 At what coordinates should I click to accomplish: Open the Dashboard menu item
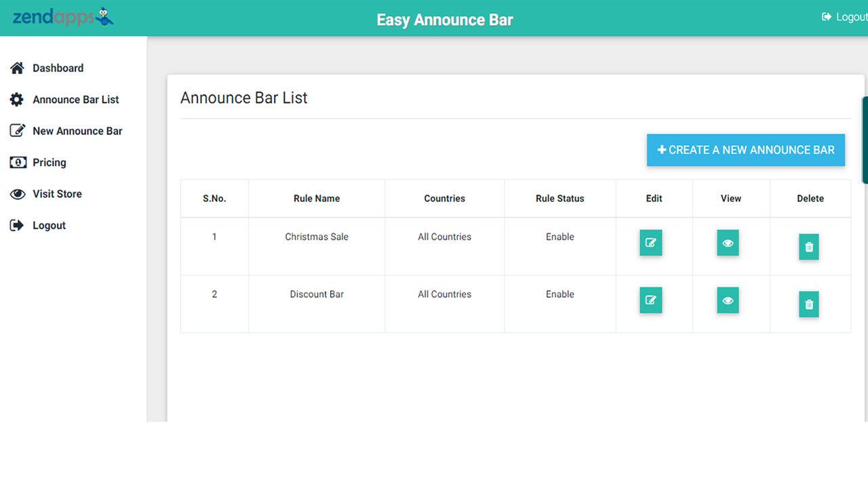[58, 68]
